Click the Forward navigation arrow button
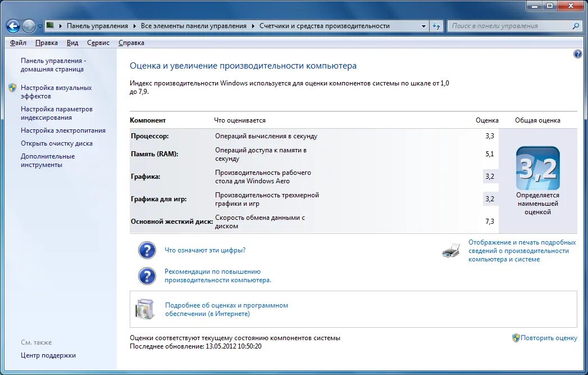This screenshot has width=588, height=375. [x=29, y=26]
